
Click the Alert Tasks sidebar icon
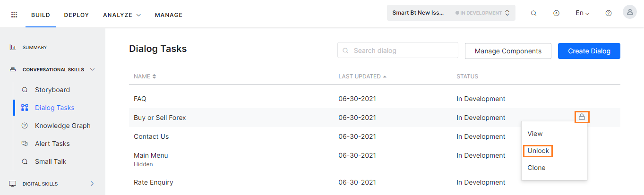25,144
